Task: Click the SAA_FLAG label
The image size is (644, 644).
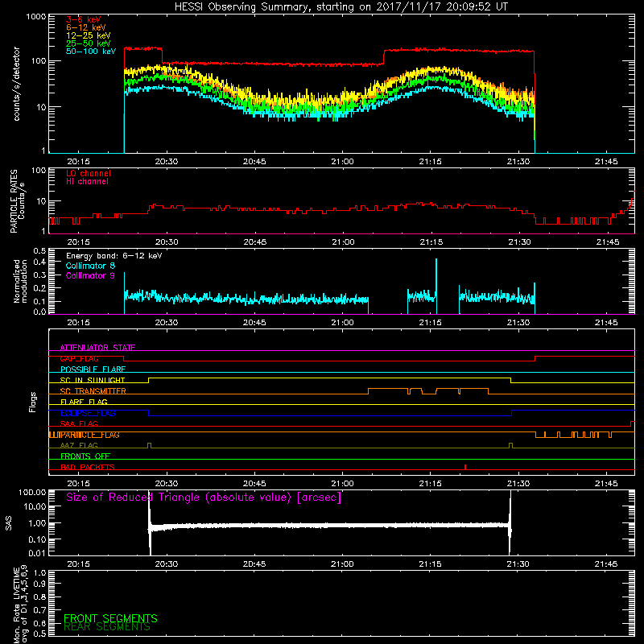Action: click(x=79, y=424)
